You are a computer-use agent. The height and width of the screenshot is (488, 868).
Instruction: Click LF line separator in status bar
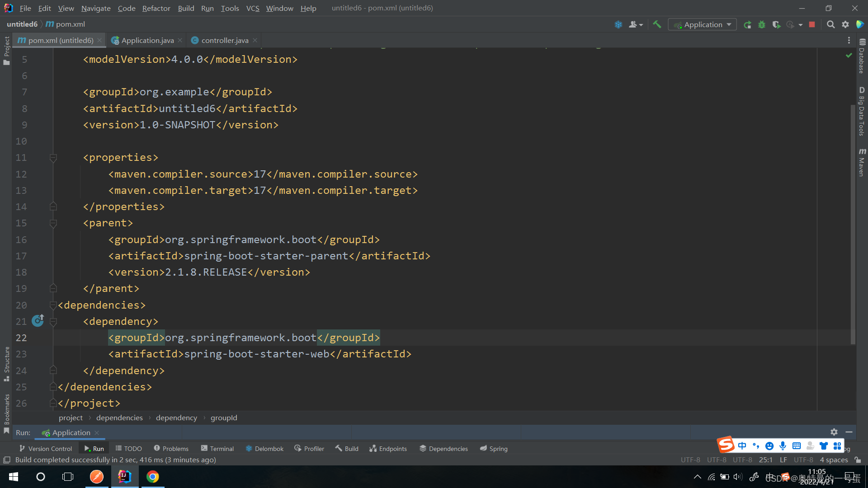(x=783, y=460)
